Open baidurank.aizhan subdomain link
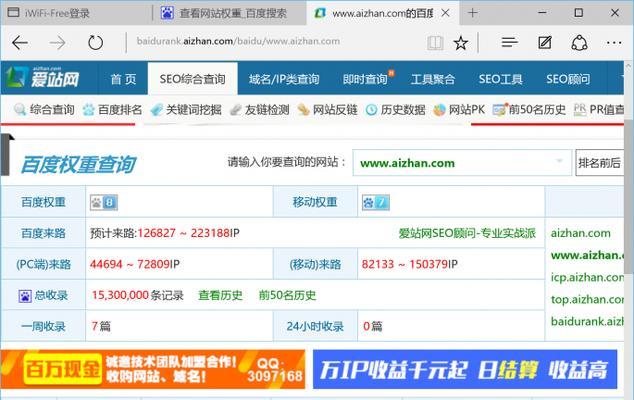Screen dimensions: 634x400 tap(587, 322)
